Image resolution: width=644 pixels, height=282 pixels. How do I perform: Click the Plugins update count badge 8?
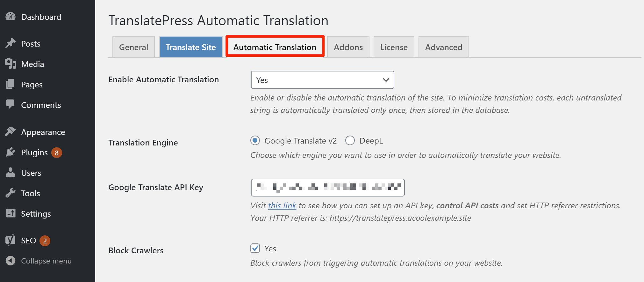tap(57, 152)
